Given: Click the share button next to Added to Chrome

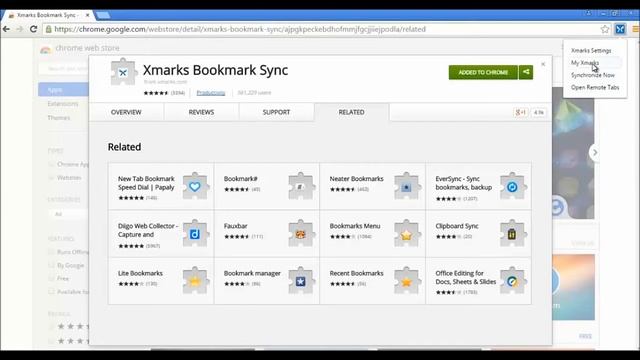Looking at the screenshot, I should click(x=526, y=72).
